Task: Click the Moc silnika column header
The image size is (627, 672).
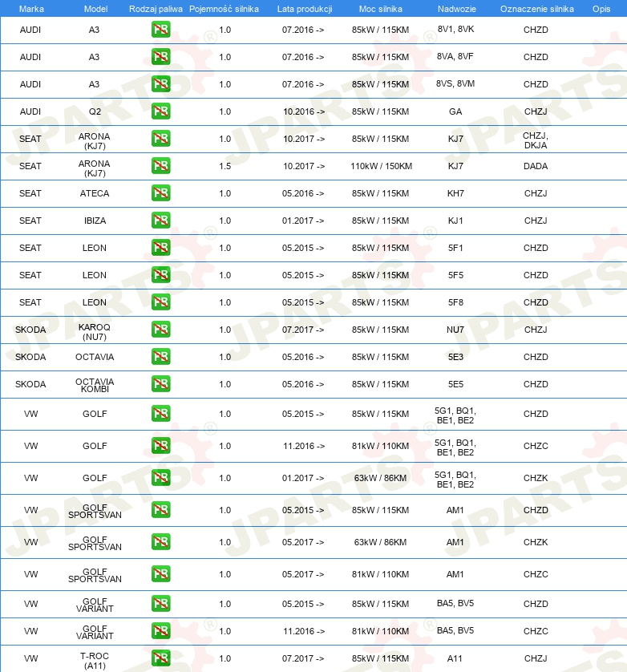Action: [x=381, y=9]
